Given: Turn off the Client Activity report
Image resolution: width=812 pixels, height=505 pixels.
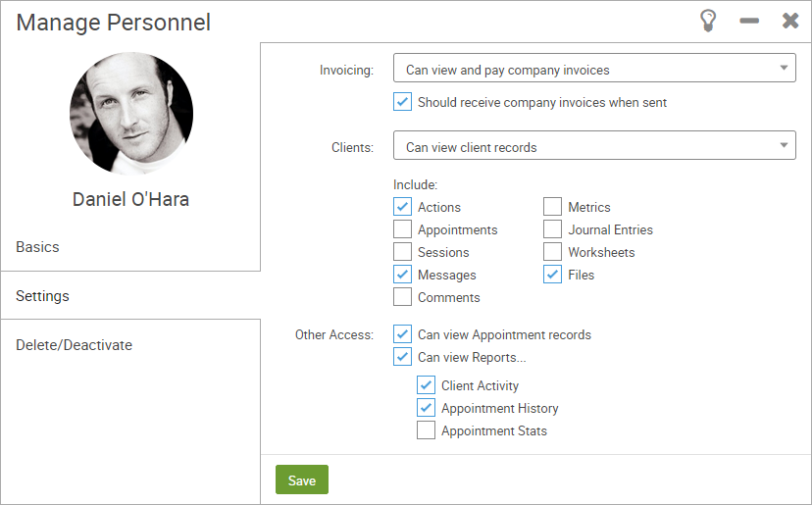Looking at the screenshot, I should pyautogui.click(x=426, y=384).
